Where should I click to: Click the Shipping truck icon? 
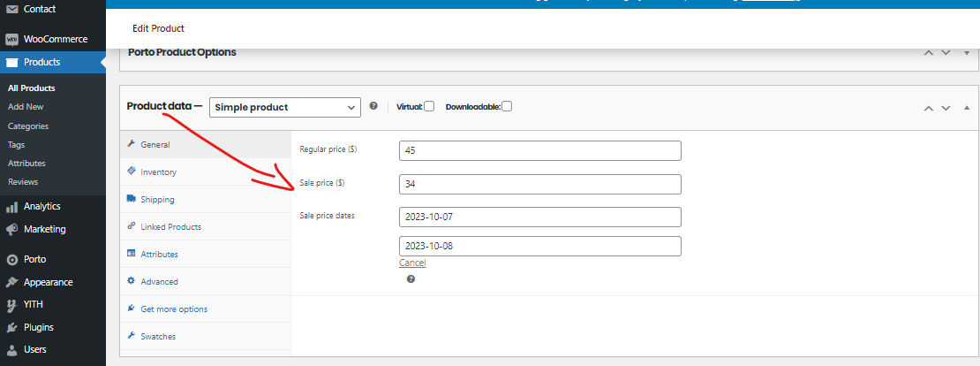pos(132,199)
